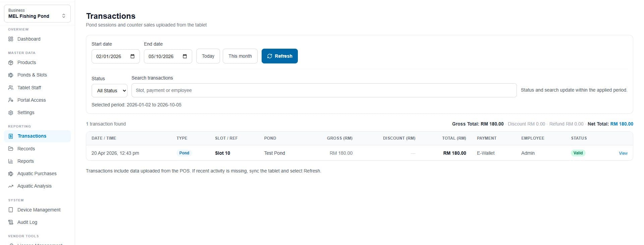Click the Aquatic Analysis trend icon
644x245 pixels.
(x=11, y=186)
